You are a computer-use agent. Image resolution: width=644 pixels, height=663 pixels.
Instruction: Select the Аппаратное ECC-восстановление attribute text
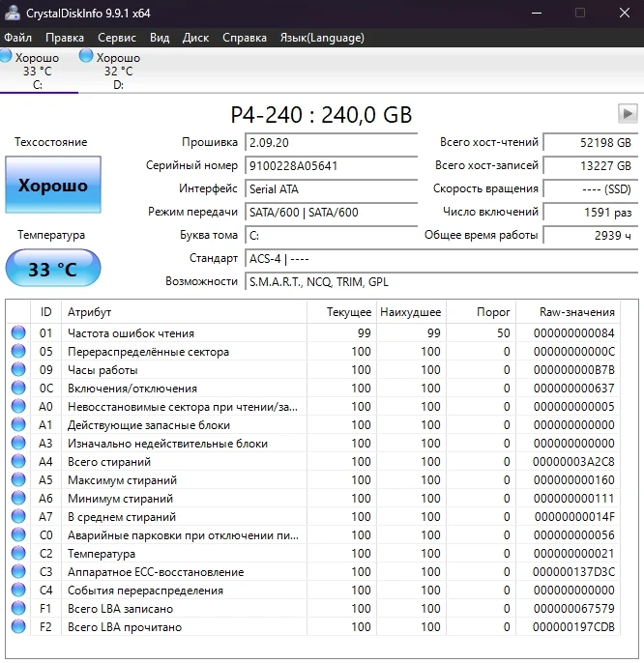[x=156, y=572]
